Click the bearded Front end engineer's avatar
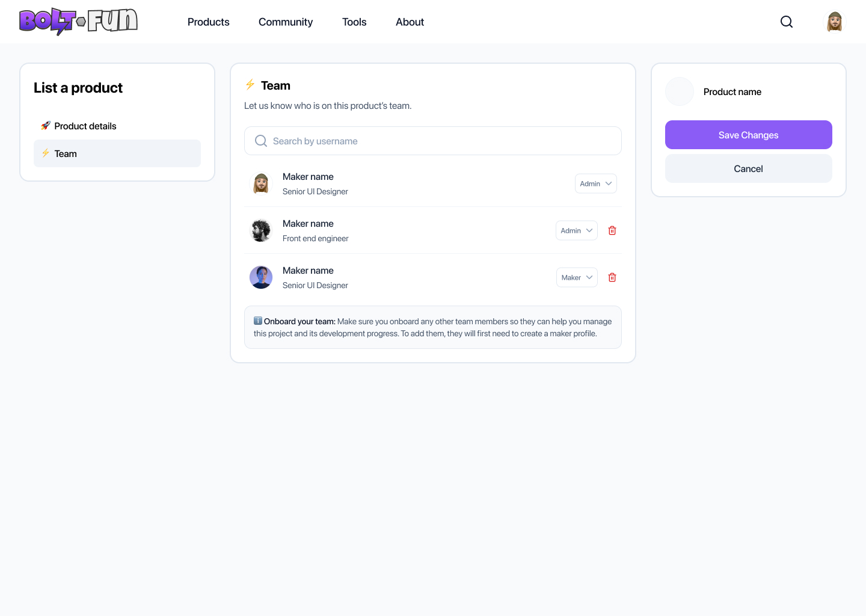Viewport: 866px width, 616px height. point(261,230)
